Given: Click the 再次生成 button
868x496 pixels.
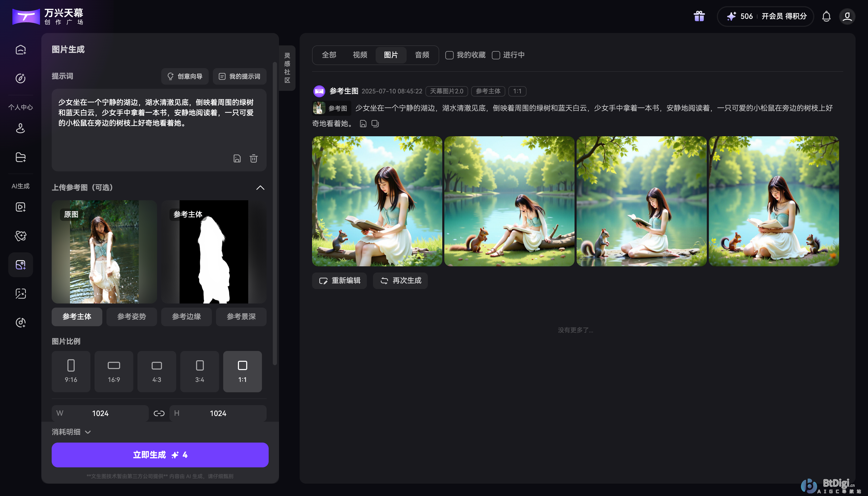Looking at the screenshot, I should tap(400, 280).
